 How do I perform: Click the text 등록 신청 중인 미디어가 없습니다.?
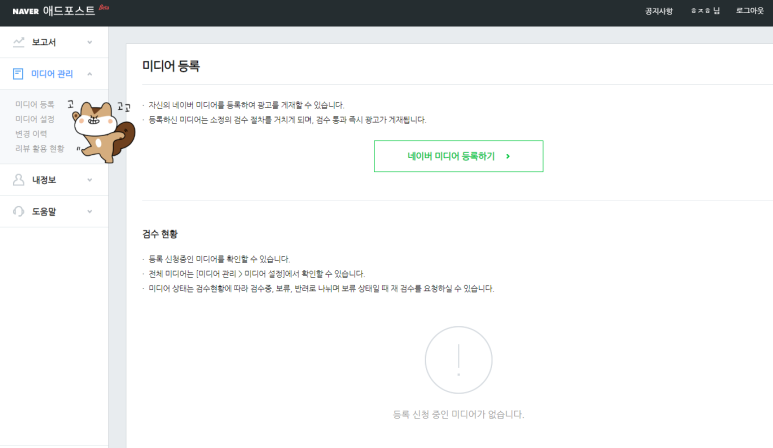click(x=458, y=414)
